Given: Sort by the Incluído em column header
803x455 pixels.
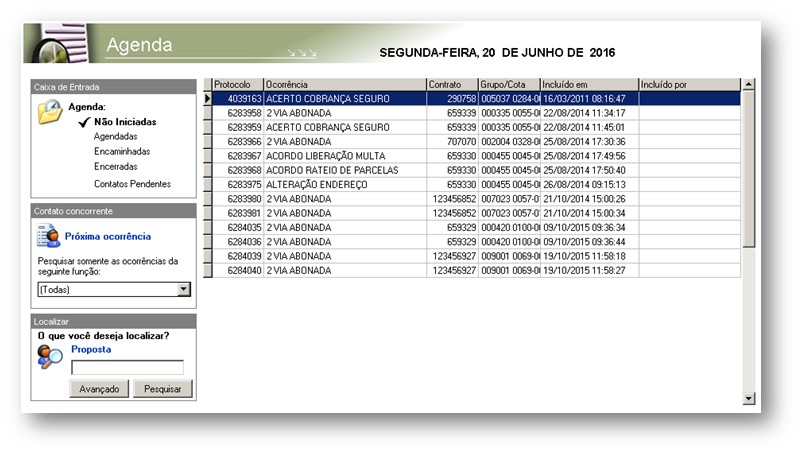Looking at the screenshot, I should (x=589, y=85).
